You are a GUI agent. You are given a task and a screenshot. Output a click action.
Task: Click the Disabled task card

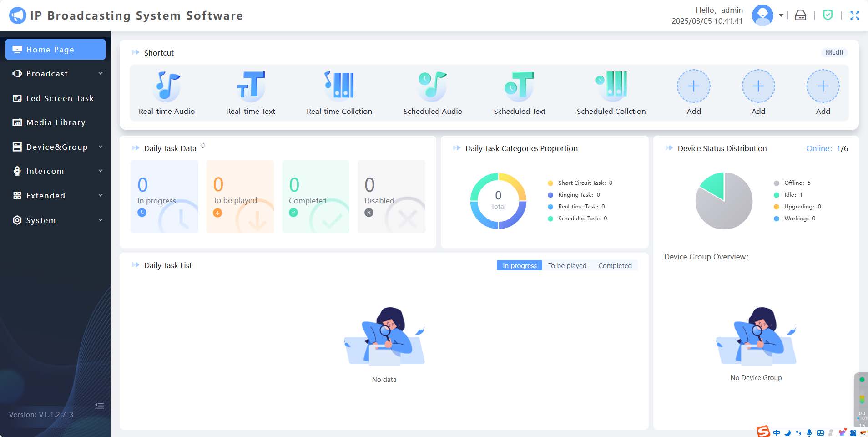click(391, 197)
